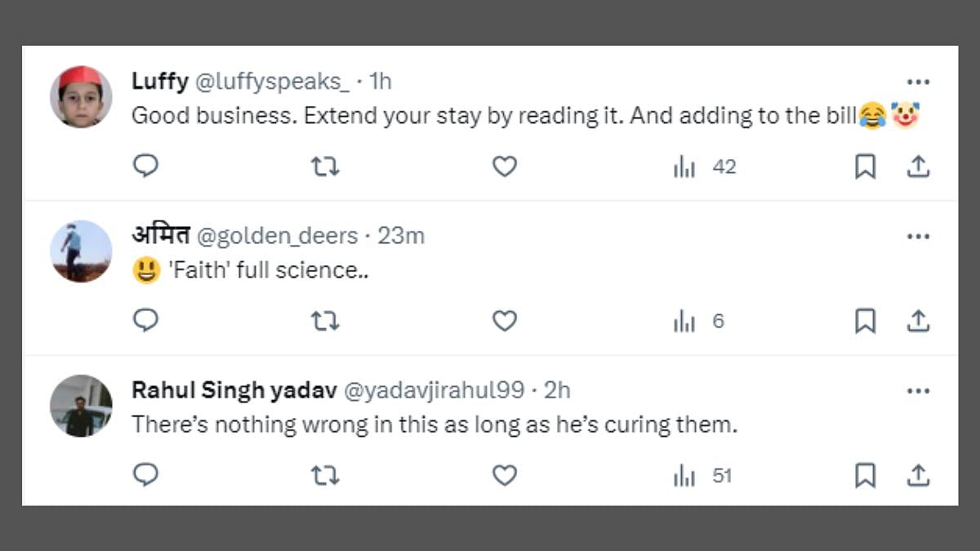
Task: Open more menu on golden_deers tweet
Action: (918, 236)
